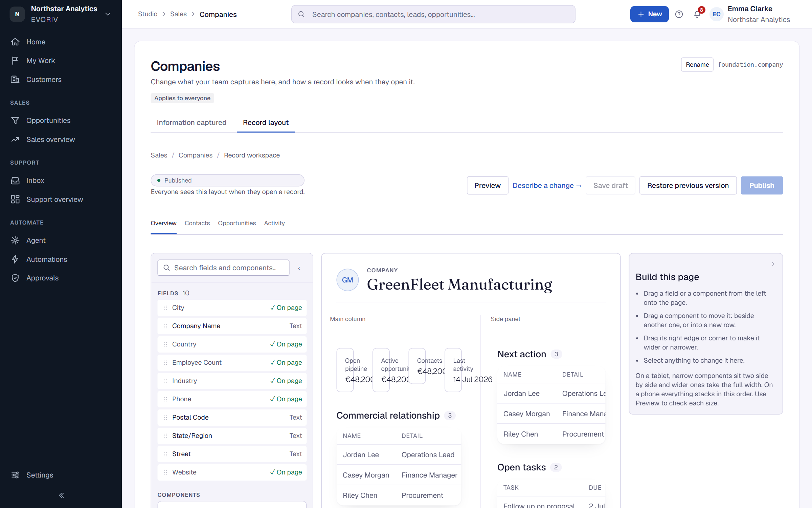This screenshot has height=508, width=812.
Task: Collapse the fields panel chevron
Action: pos(299,268)
